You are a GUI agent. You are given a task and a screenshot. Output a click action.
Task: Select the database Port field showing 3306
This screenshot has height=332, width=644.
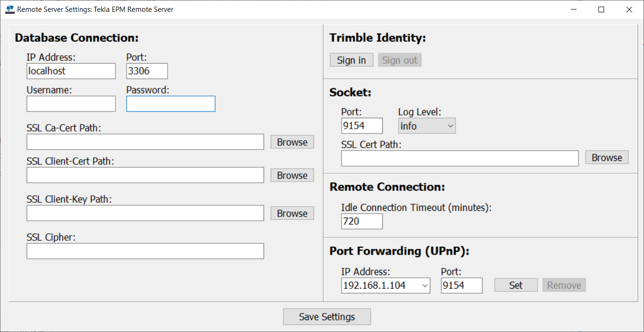tap(147, 71)
